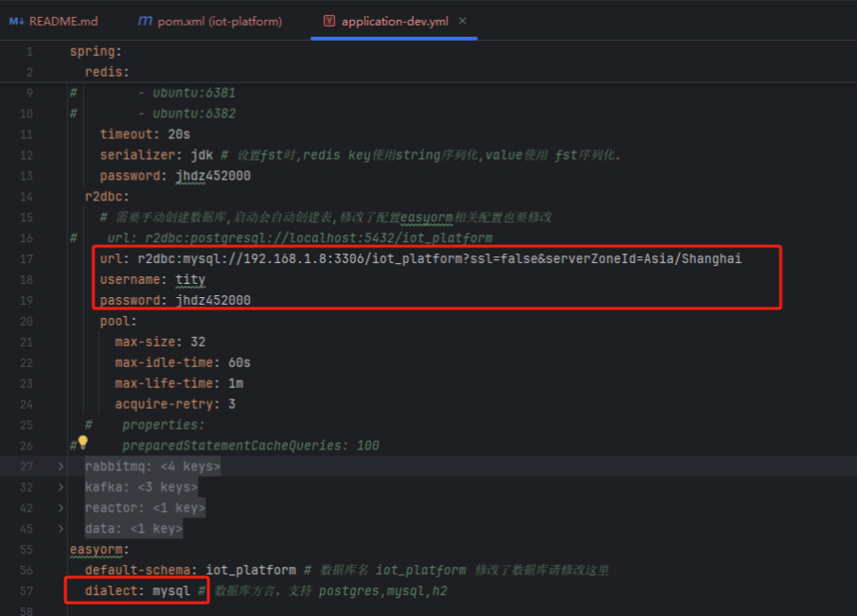Click line number 17 in the gutter
The width and height of the screenshot is (857, 616).
26,257
